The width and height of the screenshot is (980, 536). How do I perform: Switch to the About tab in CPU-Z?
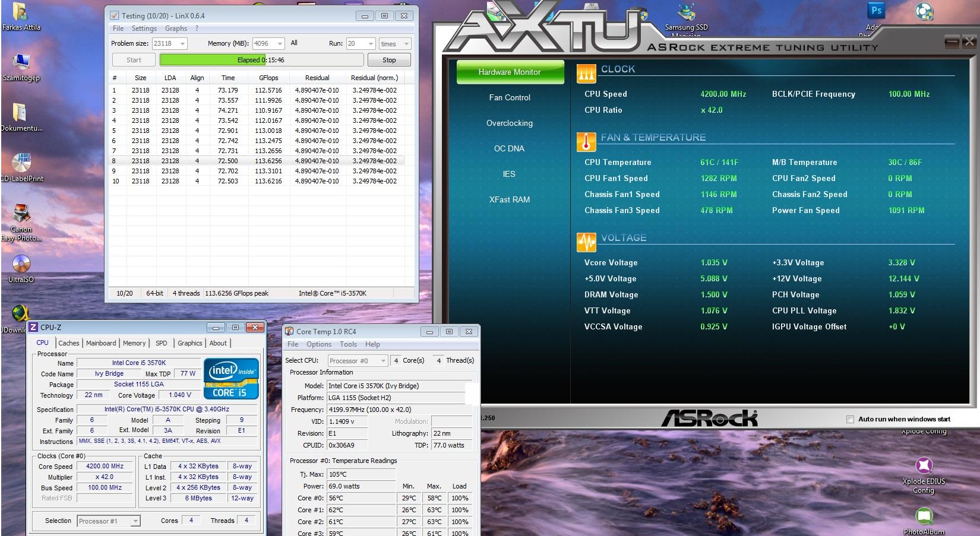click(218, 343)
